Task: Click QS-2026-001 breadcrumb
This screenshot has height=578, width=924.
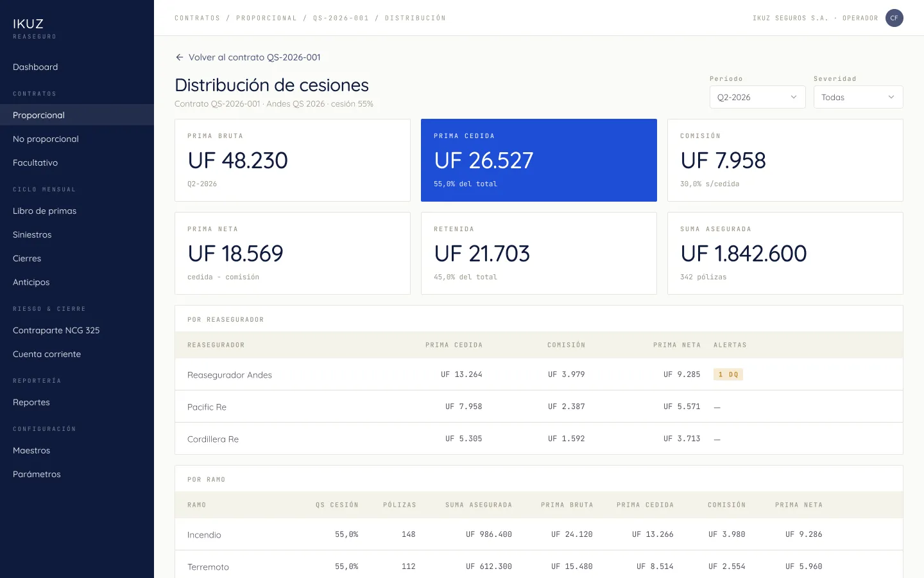Action: [x=341, y=18]
